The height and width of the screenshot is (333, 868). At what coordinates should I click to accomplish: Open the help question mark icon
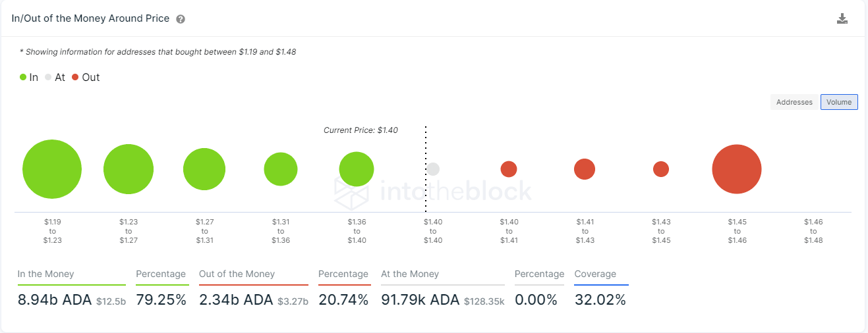pos(181,19)
